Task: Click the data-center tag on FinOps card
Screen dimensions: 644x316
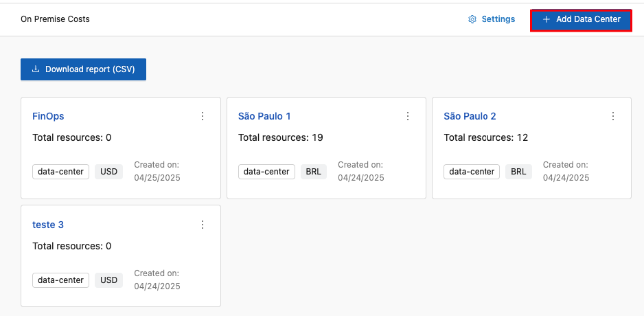Action: click(60, 171)
